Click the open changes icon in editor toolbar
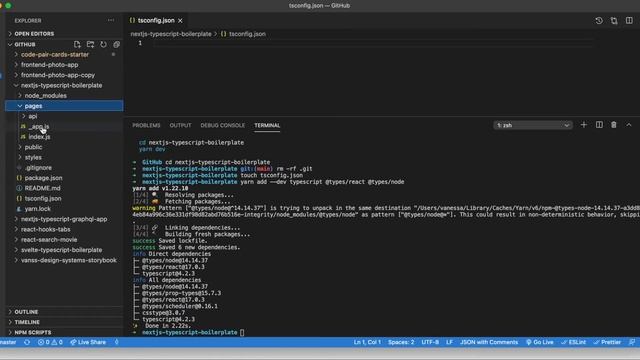640x360 pixels. (614, 20)
